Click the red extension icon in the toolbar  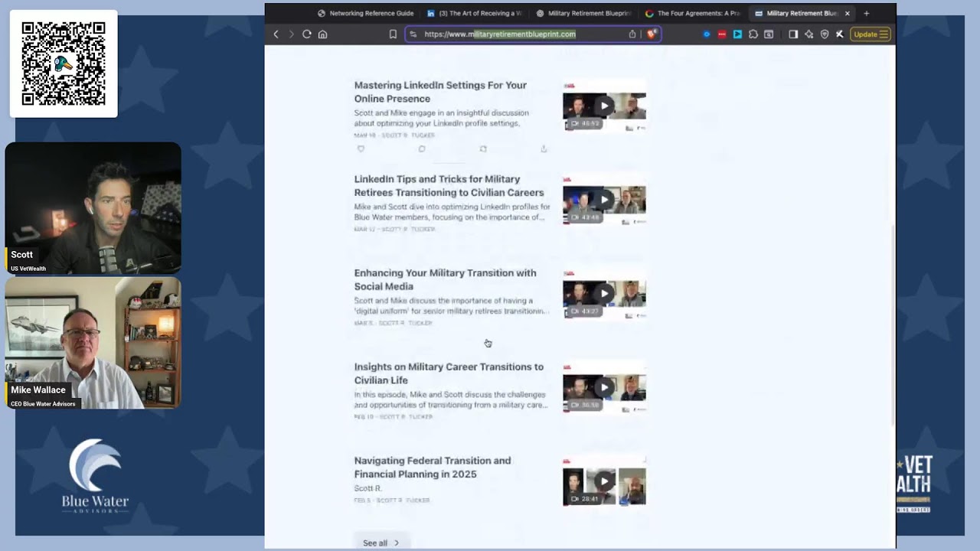coord(722,34)
